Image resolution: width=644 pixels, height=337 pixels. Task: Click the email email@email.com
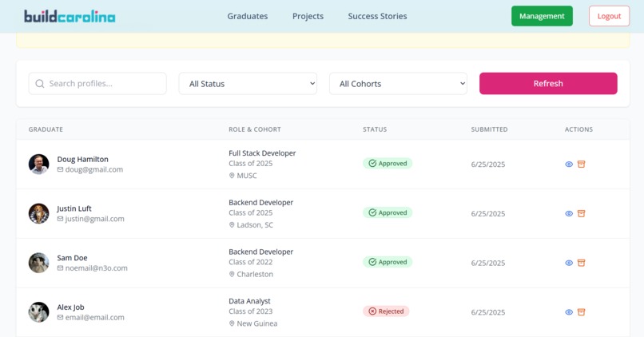[94, 317]
